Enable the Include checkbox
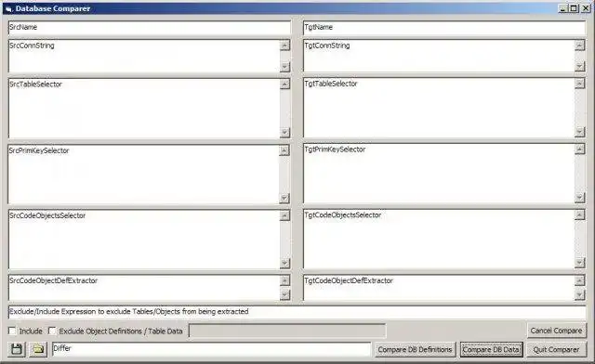 pos(12,331)
